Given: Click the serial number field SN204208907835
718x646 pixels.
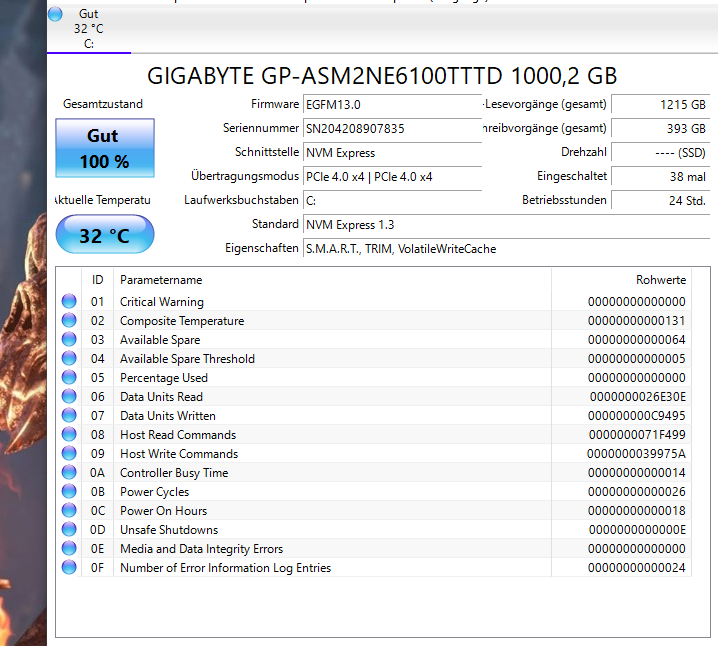Looking at the screenshot, I should coord(392,129).
